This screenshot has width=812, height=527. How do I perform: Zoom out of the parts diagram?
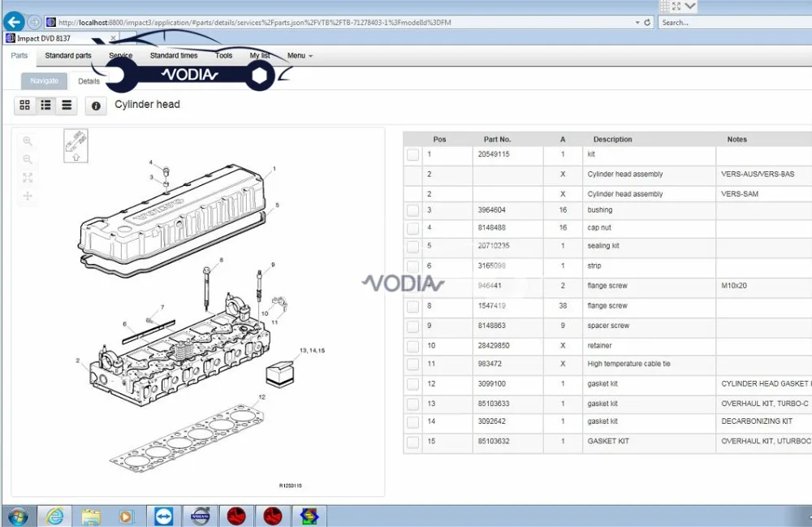[28, 159]
